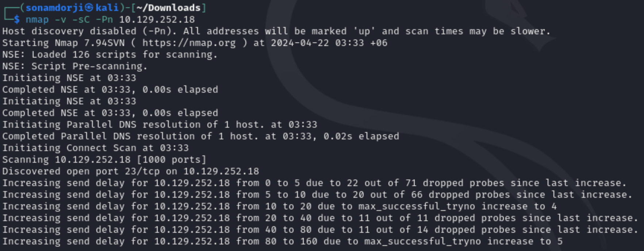644x251 pixels.
Task: Click the Kali logo symbol in the prompt
Action: click(89, 8)
